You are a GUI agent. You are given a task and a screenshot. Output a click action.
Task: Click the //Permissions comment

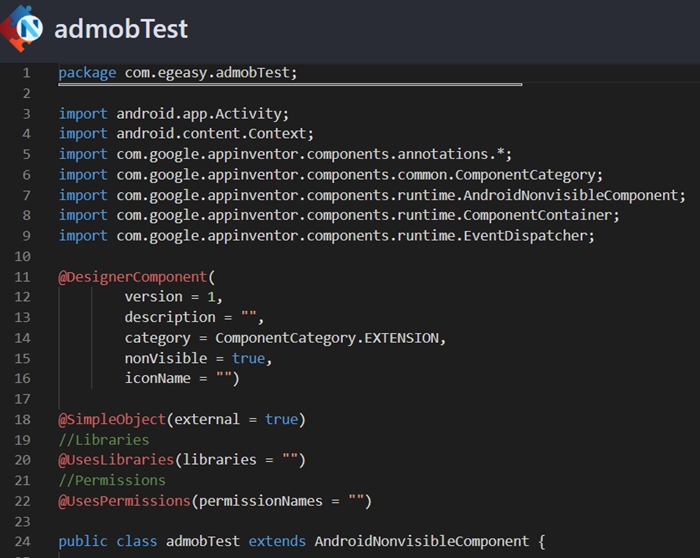pyautogui.click(x=112, y=481)
